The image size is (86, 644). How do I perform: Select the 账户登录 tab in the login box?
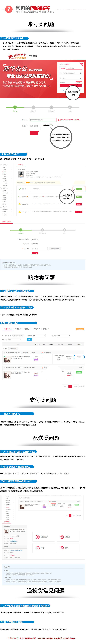(x=63, y=68)
